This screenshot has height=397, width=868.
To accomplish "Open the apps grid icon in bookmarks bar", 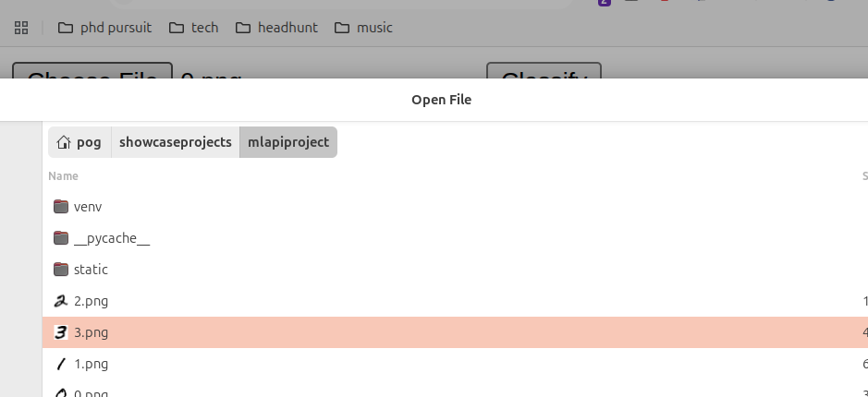I will point(21,28).
